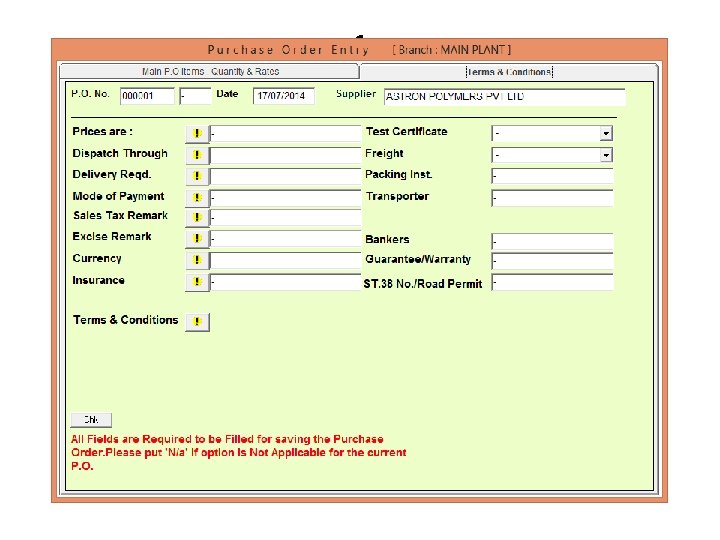720x540 pixels.
Task: Focus the Dispatch Through text field
Action: point(286,155)
